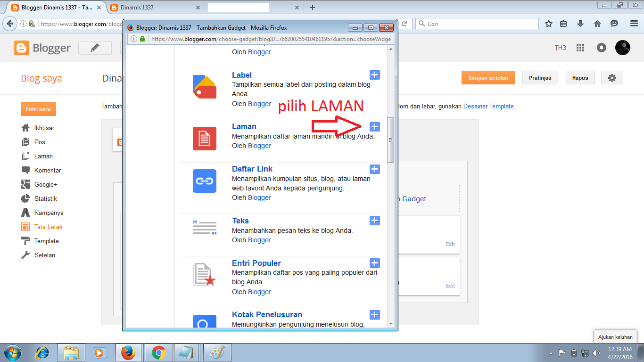Viewport: 644px width, 362px height.
Task: Add the Laman gadget with its plus button
Action: (x=374, y=126)
